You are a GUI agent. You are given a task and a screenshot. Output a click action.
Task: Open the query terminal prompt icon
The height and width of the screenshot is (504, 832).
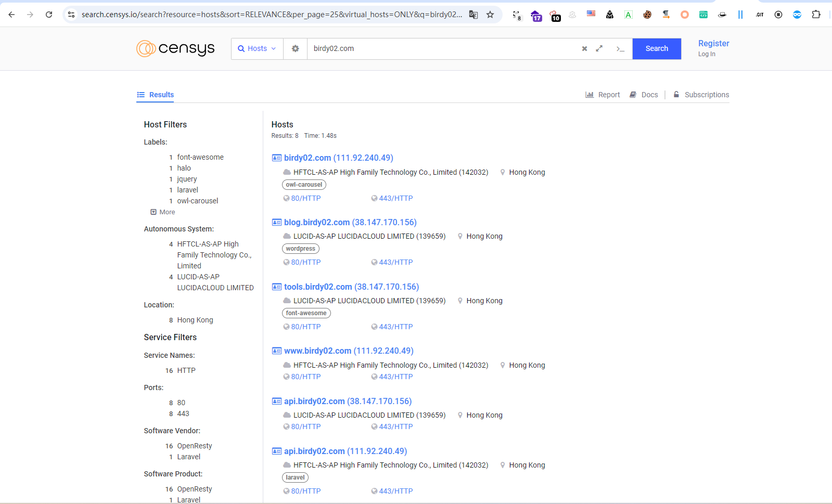click(x=620, y=48)
